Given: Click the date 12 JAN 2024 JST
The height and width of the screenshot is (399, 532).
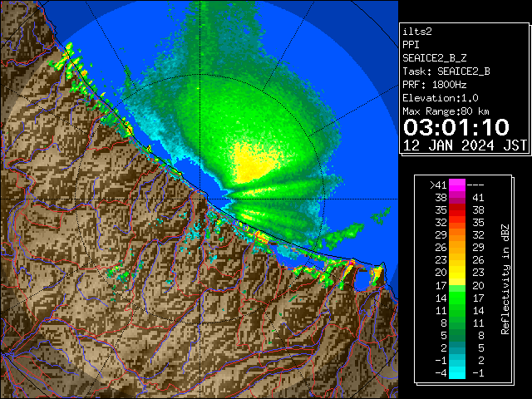Looking at the screenshot, I should (465, 145).
